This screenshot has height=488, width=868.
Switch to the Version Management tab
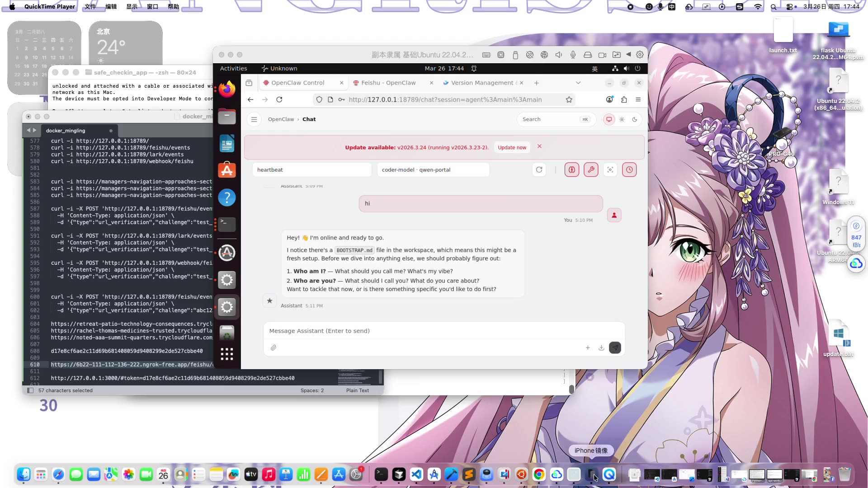click(482, 83)
